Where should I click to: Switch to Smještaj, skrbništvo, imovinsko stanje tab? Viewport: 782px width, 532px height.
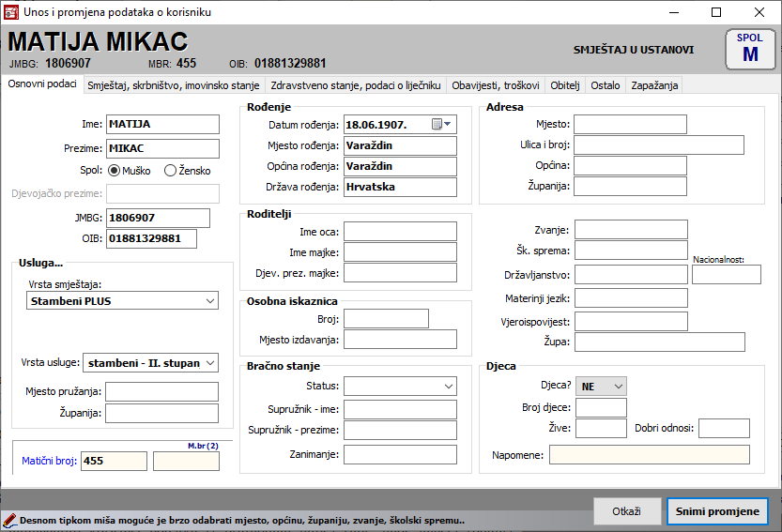(x=173, y=85)
